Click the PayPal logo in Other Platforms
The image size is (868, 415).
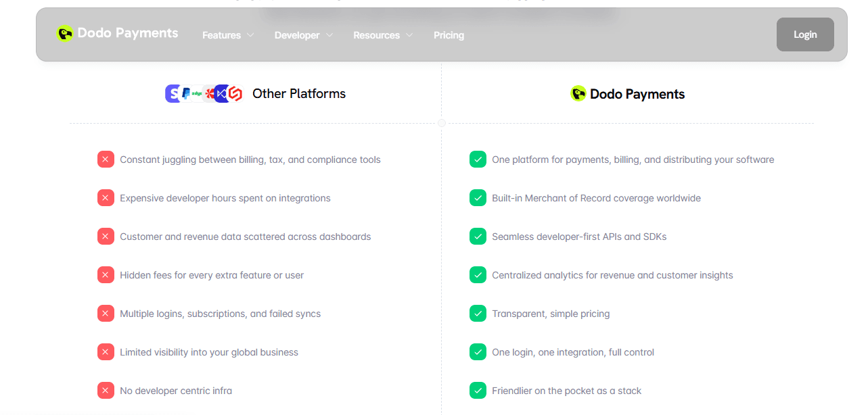point(185,94)
